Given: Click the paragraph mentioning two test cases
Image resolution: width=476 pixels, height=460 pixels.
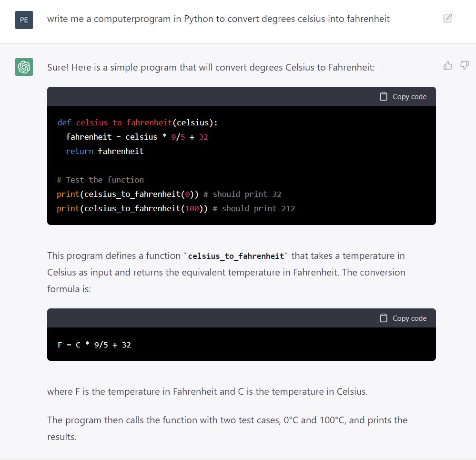Looking at the screenshot, I should pyautogui.click(x=227, y=429).
